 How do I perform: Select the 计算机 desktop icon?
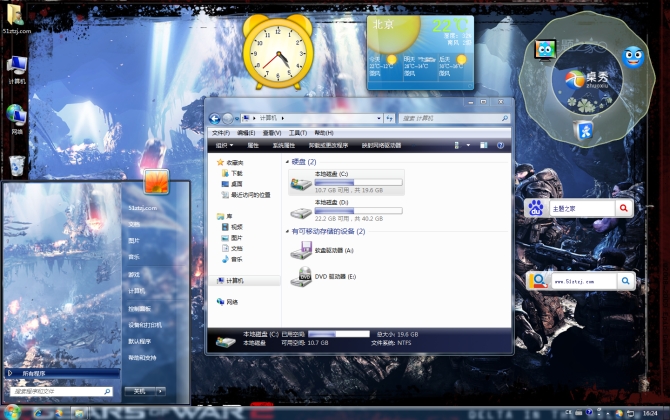point(17,70)
